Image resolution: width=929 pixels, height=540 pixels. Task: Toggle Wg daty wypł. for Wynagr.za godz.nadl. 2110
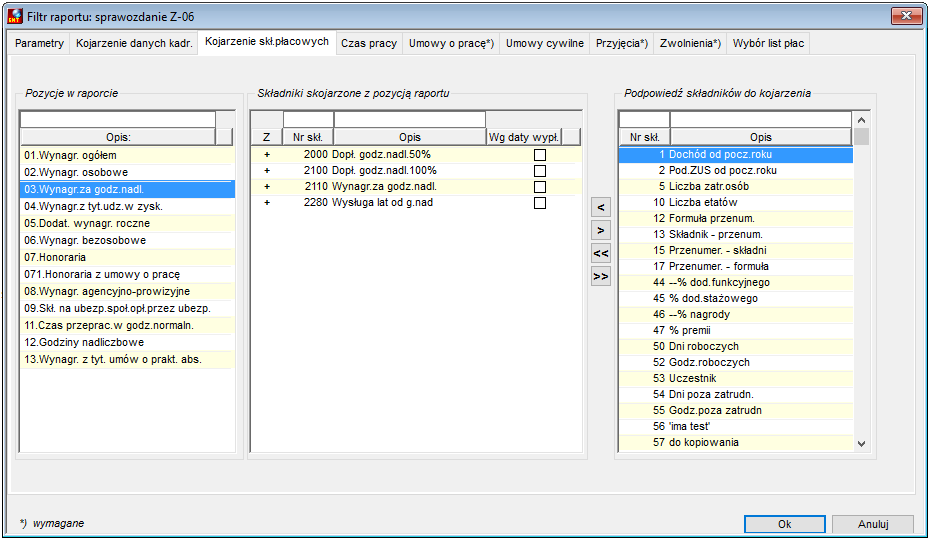click(540, 187)
